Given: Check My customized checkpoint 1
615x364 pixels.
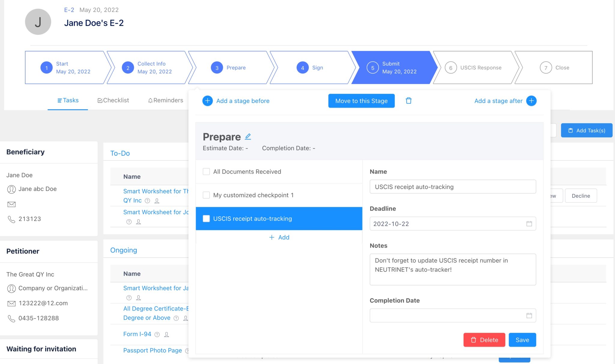Looking at the screenshot, I should pyautogui.click(x=206, y=195).
